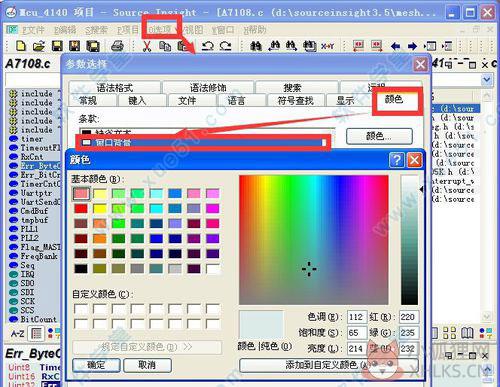Click the preview color box above 颜色|纯色

(261, 324)
